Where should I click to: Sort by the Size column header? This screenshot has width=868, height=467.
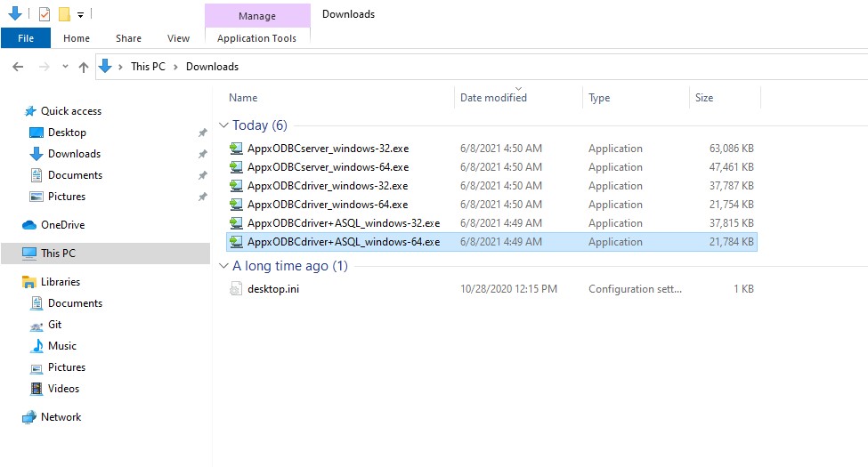[x=704, y=97]
